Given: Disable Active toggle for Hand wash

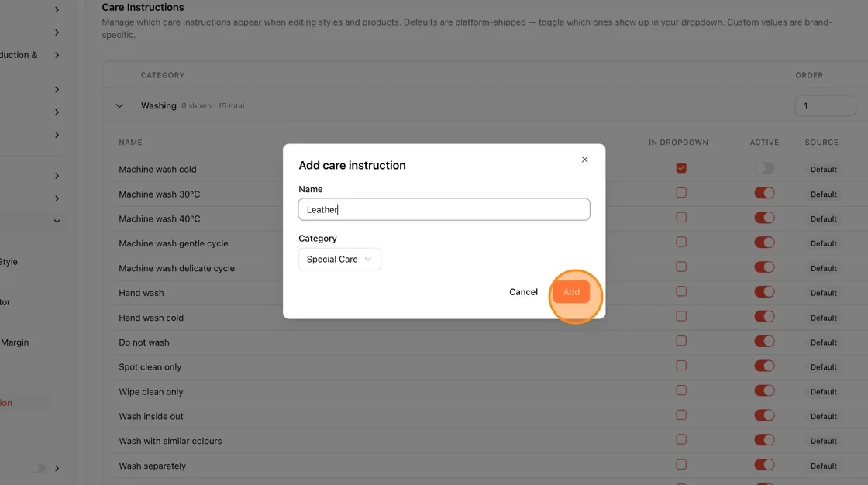Looking at the screenshot, I should tap(764, 292).
